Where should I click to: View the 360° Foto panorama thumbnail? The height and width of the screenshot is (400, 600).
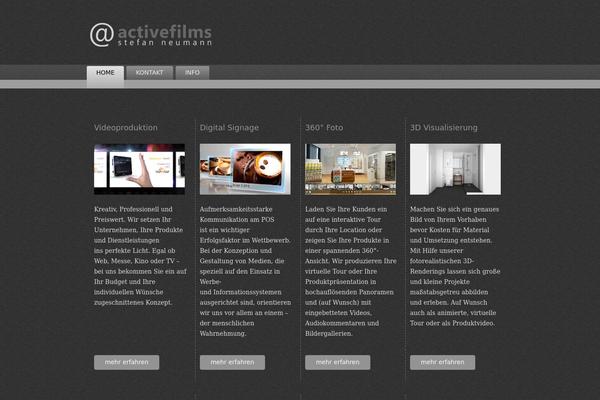coord(351,169)
